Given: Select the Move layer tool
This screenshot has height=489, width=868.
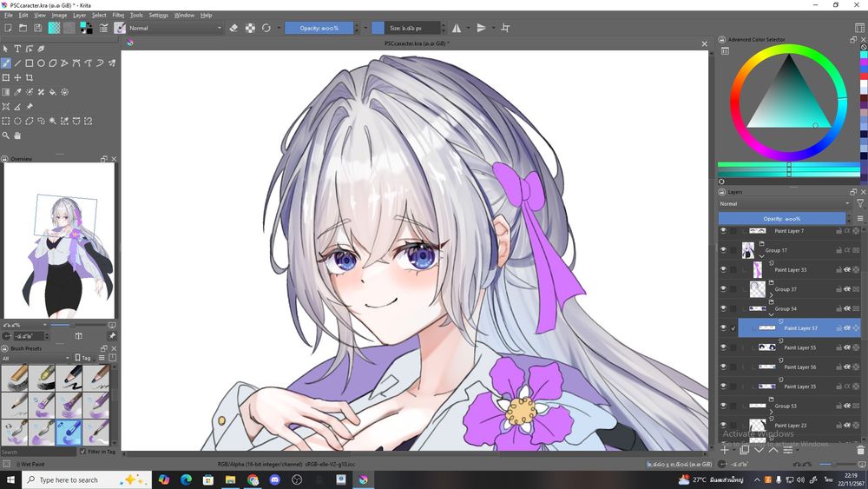Looking at the screenshot, I should [17, 77].
